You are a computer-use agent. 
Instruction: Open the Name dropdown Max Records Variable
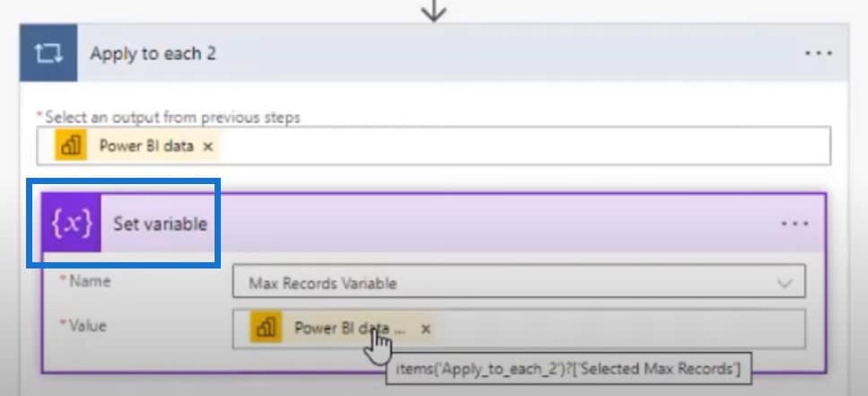tap(519, 283)
